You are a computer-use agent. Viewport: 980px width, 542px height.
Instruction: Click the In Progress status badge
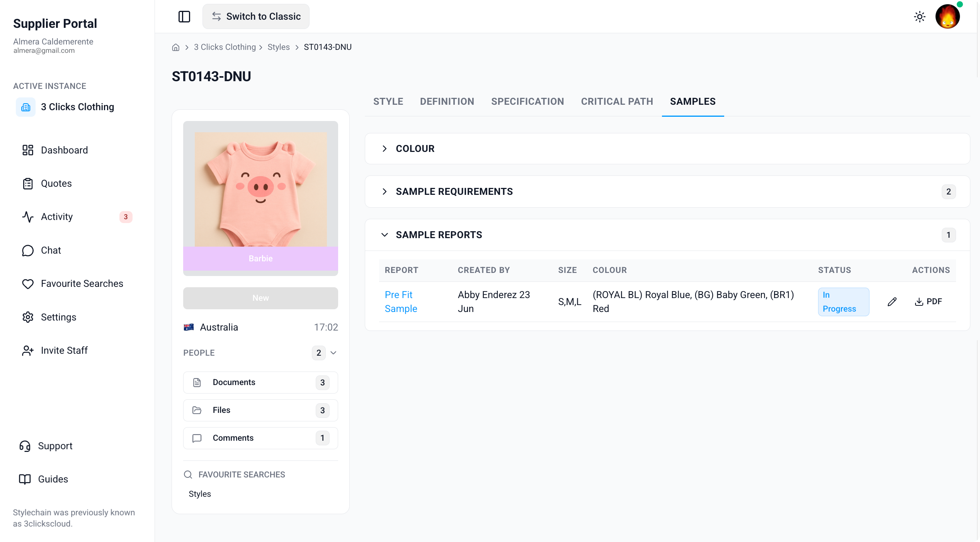(844, 302)
